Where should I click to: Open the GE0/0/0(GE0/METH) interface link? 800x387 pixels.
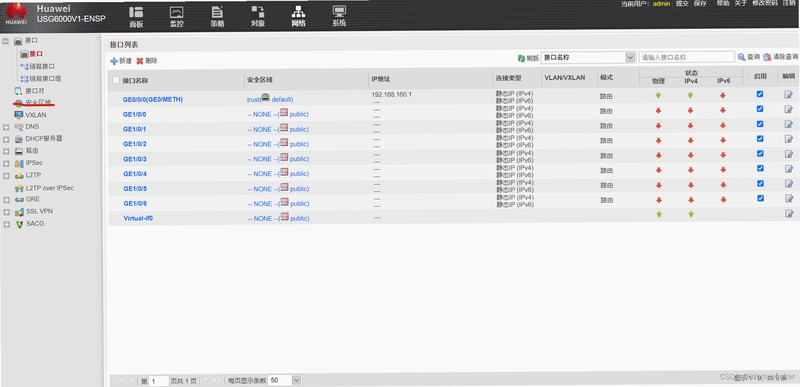click(153, 99)
